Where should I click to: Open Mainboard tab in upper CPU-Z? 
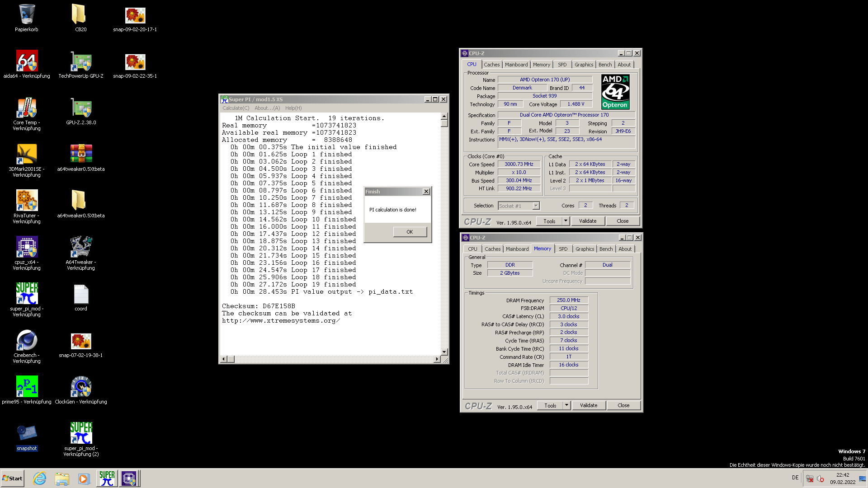coord(516,65)
